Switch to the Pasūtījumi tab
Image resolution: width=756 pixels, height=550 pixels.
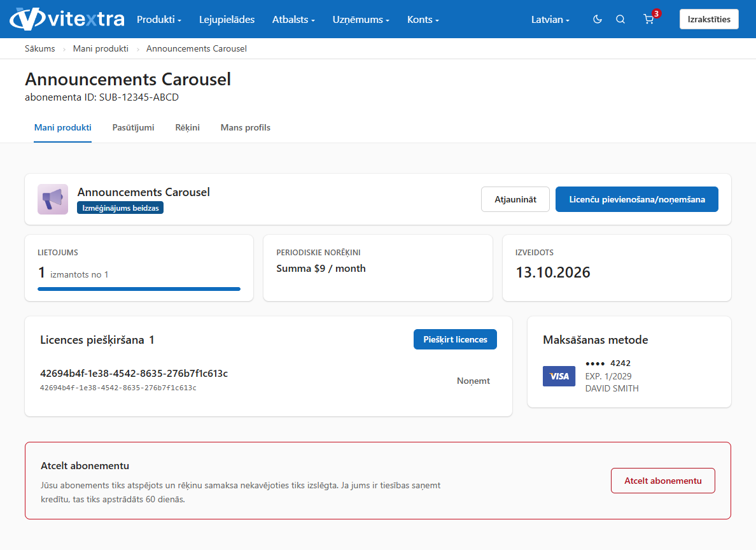pyautogui.click(x=133, y=127)
